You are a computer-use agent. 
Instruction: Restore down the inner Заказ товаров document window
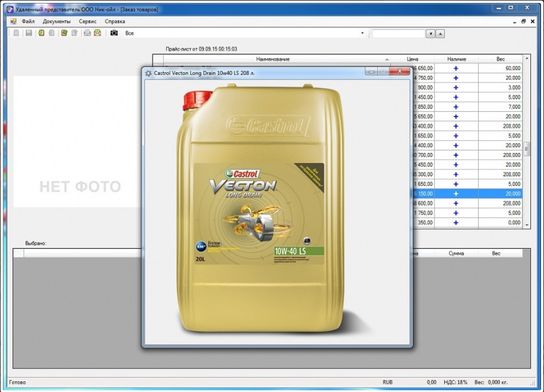[x=524, y=22]
